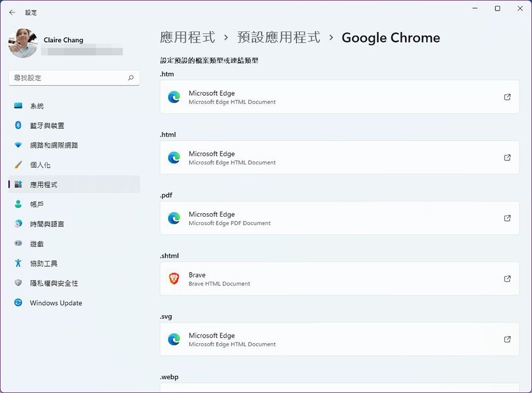The width and height of the screenshot is (532, 393).
Task: Click 預設應用程式 breadcrumb link
Action: click(279, 37)
